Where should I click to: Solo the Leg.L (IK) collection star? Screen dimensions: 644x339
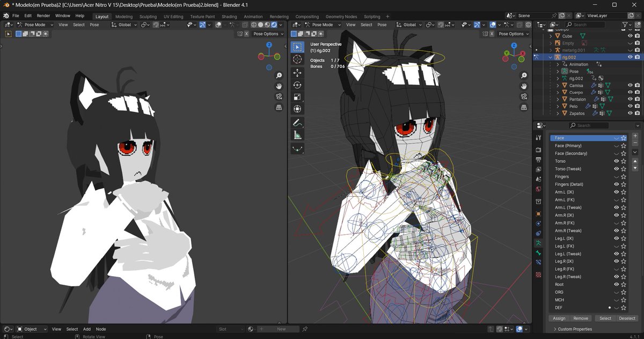pos(624,238)
